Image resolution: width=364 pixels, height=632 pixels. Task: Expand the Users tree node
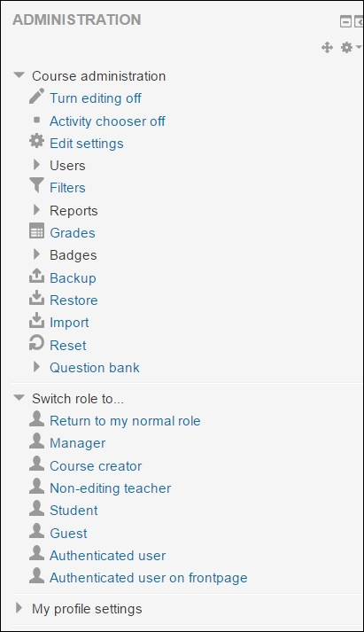click(x=36, y=165)
